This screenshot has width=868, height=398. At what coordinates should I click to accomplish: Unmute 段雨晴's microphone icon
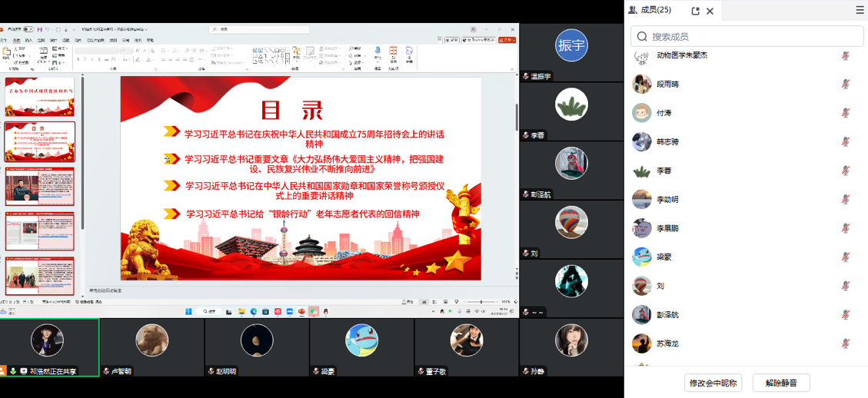[x=845, y=85]
